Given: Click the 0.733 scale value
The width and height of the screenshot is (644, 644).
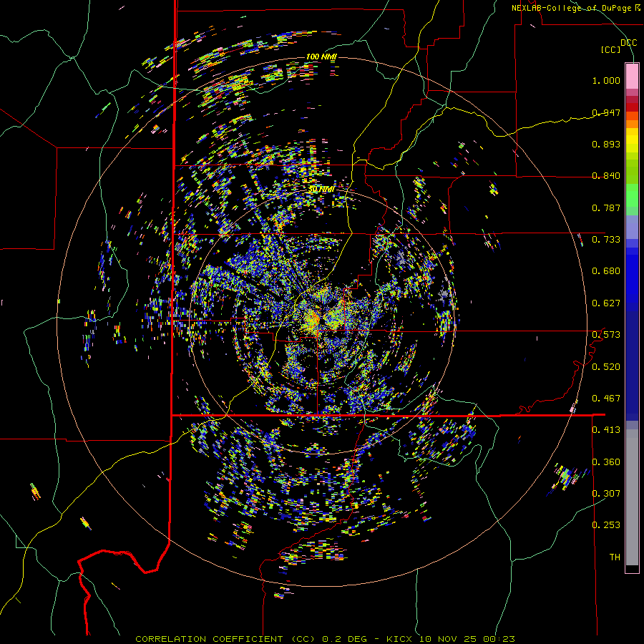Looking at the screenshot, I should [606, 240].
